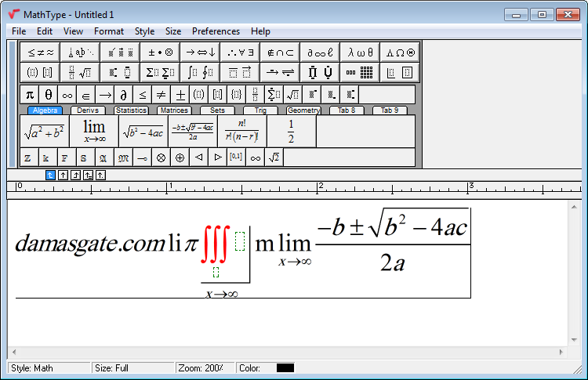
Task: Insert the sqrt(a²+b²) expression
Action: pyautogui.click(x=45, y=132)
